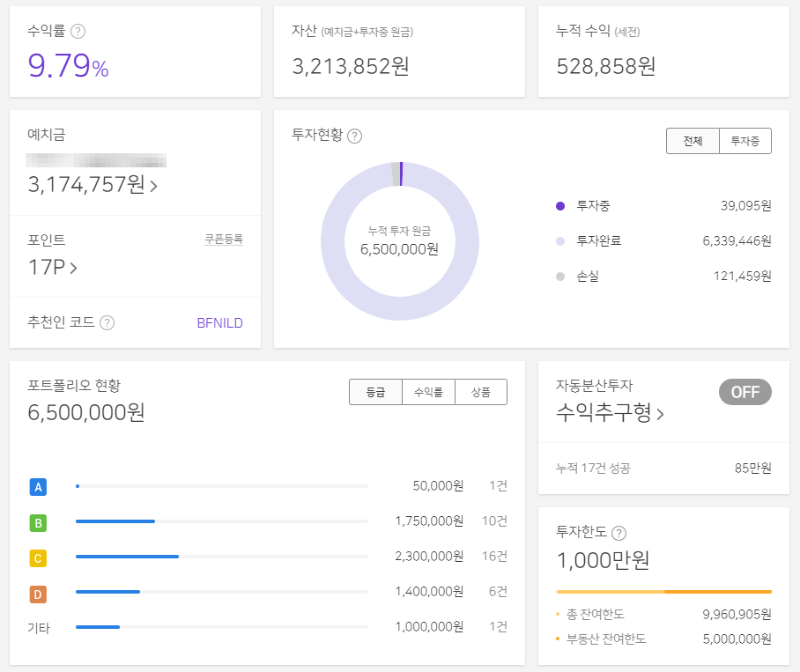Select the grade B badge icon
This screenshot has width=800, height=672.
click(x=37, y=521)
